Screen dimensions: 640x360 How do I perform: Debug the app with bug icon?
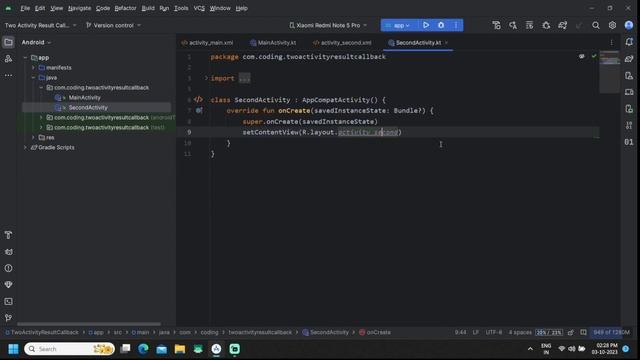pyautogui.click(x=441, y=25)
